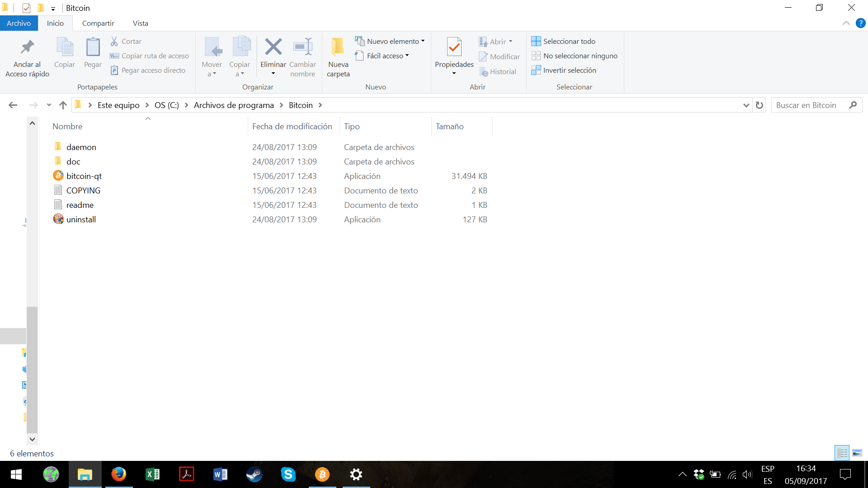Click the navigation pane vertical scrollbar thumb
Screen dimensions: 868x488
(32, 371)
